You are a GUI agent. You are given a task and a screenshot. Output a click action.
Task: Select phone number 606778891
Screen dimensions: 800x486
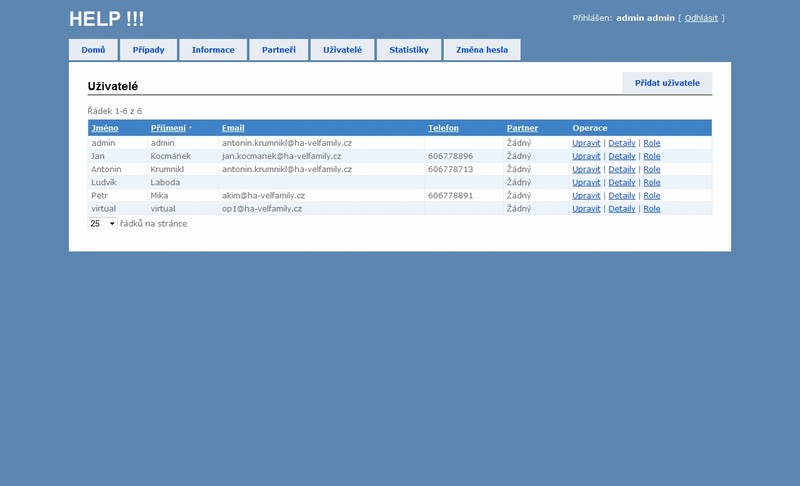point(451,195)
